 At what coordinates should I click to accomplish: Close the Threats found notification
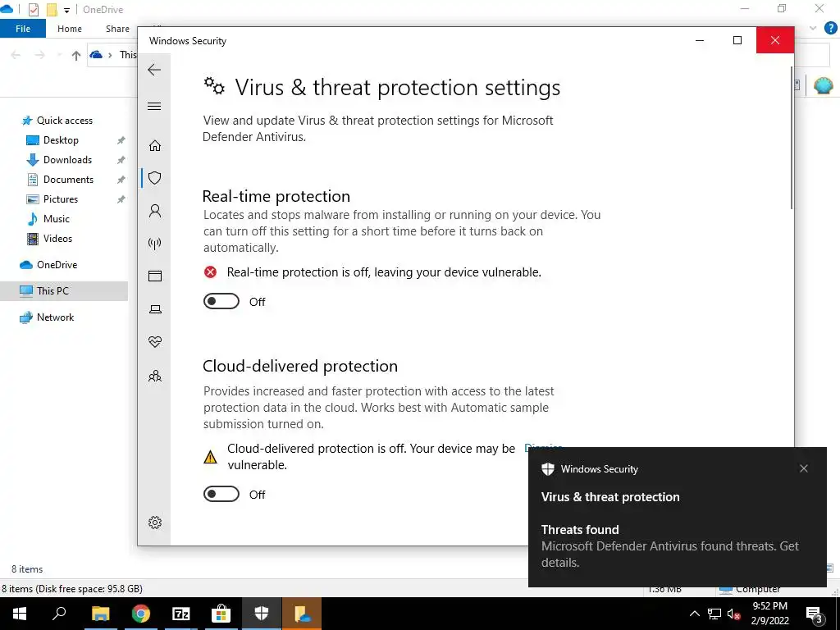click(804, 468)
